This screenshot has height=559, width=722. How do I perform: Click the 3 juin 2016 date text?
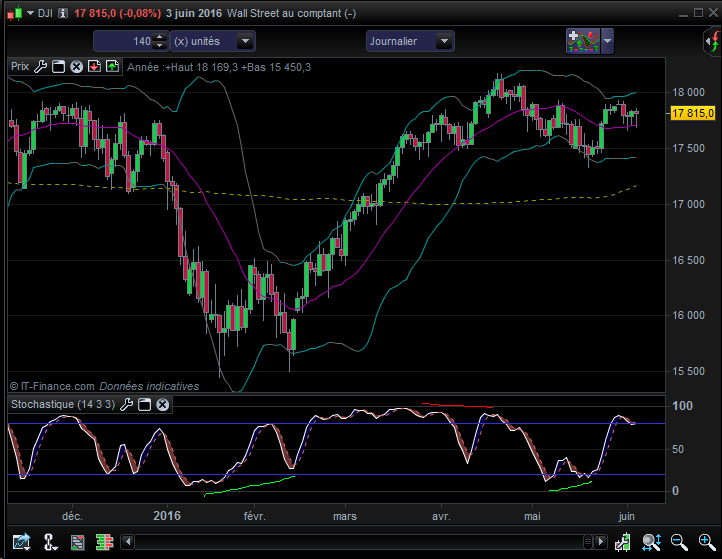click(194, 13)
